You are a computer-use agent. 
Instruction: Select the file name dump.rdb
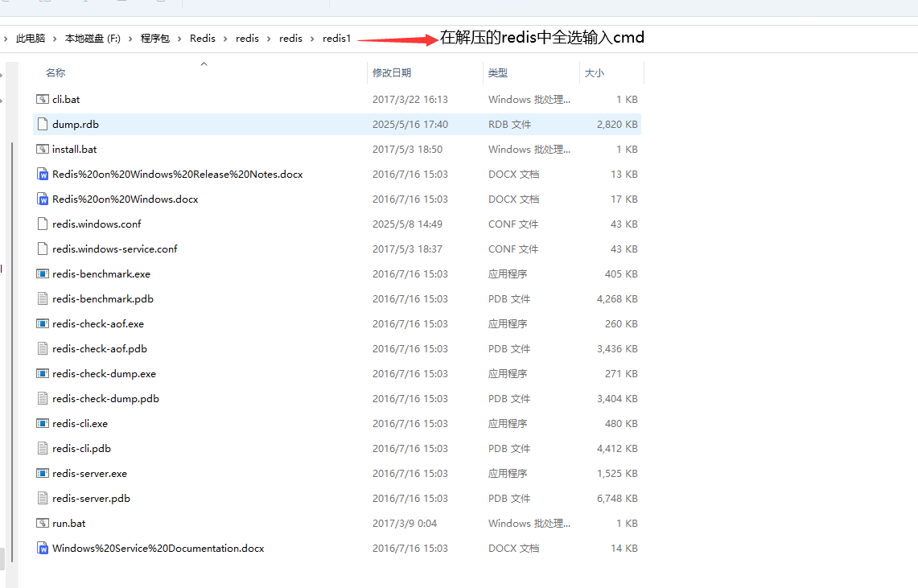(x=76, y=124)
